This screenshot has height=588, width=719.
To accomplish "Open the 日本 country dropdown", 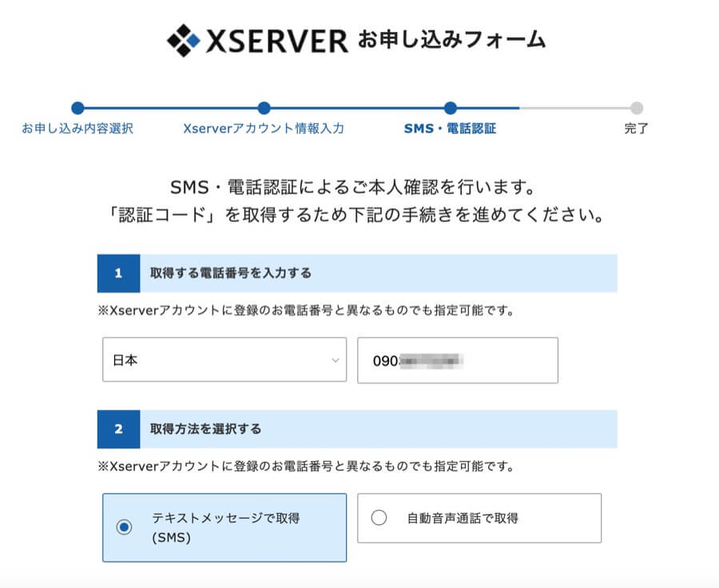I will click(224, 360).
